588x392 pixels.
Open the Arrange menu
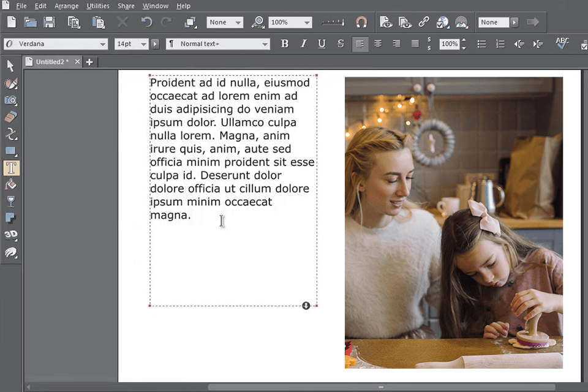click(x=66, y=6)
